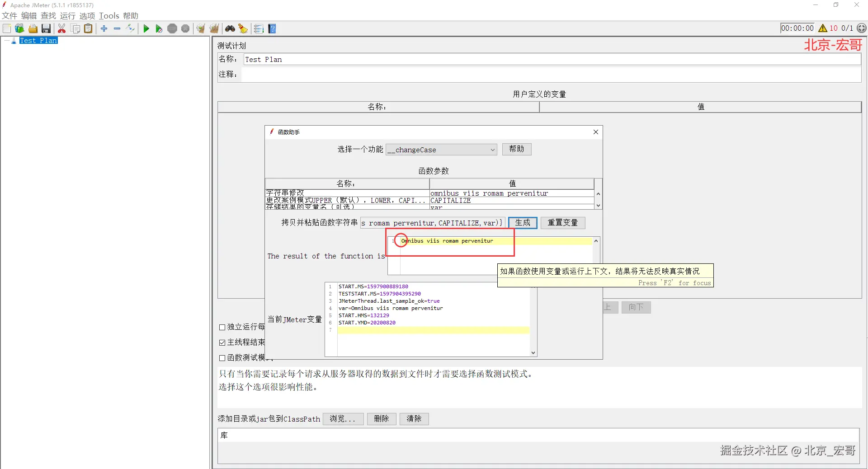Image resolution: width=868 pixels, height=469 pixels.
Task: Click the 删除 button
Action: point(382,419)
